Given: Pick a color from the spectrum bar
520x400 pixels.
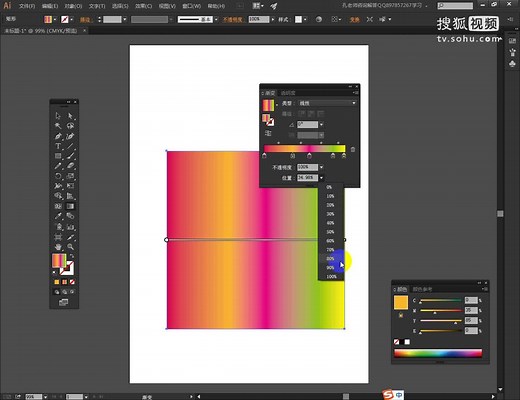Looking at the screenshot, I should 438,353.
